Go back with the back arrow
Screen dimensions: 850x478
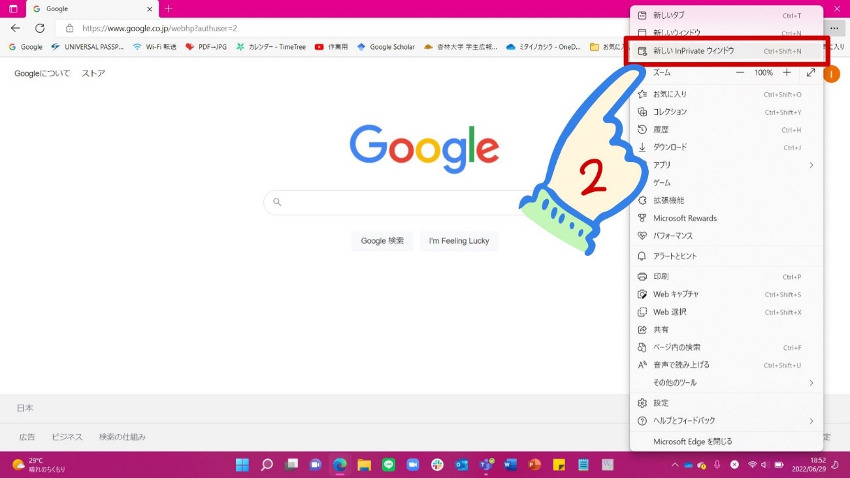pos(15,28)
